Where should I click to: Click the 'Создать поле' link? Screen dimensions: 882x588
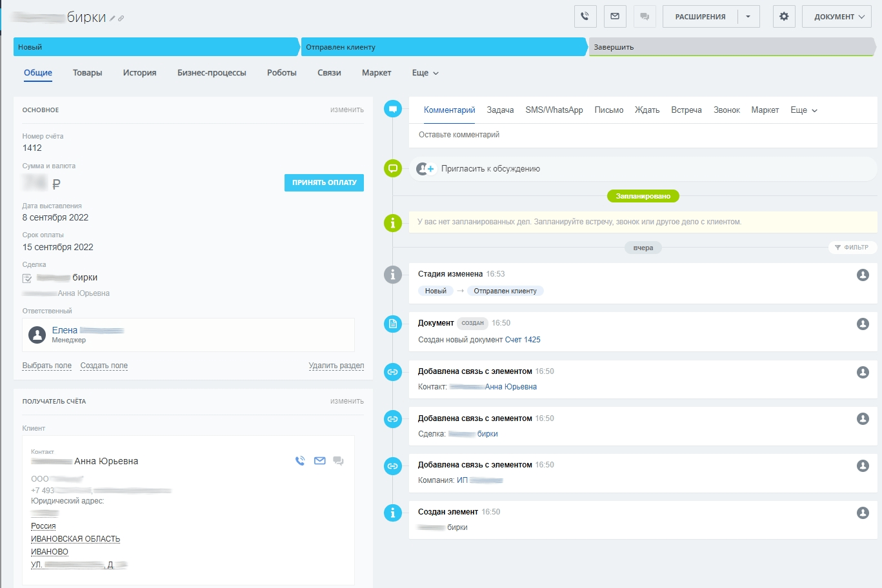click(104, 366)
